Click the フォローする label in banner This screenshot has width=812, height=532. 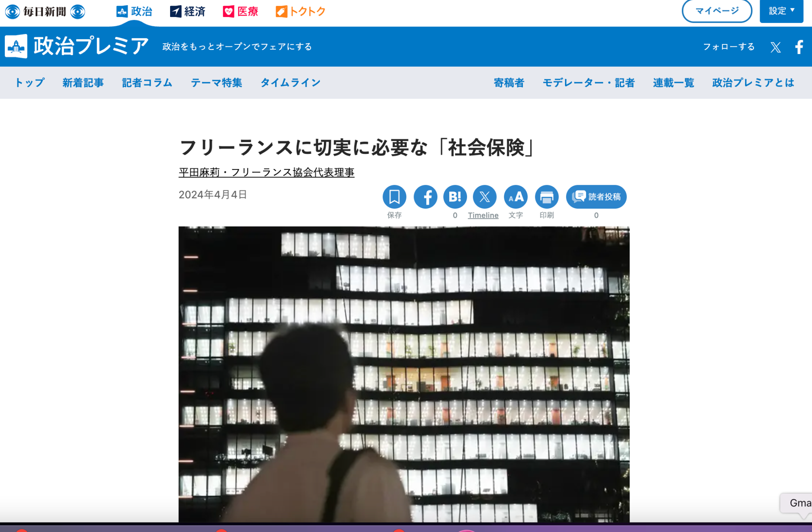(x=729, y=46)
